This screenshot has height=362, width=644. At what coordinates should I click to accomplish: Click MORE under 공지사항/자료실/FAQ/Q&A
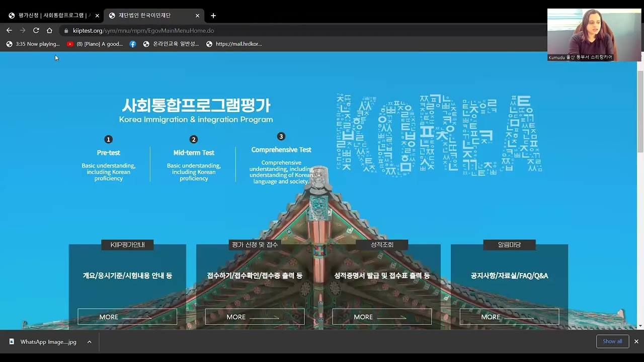[x=509, y=317]
